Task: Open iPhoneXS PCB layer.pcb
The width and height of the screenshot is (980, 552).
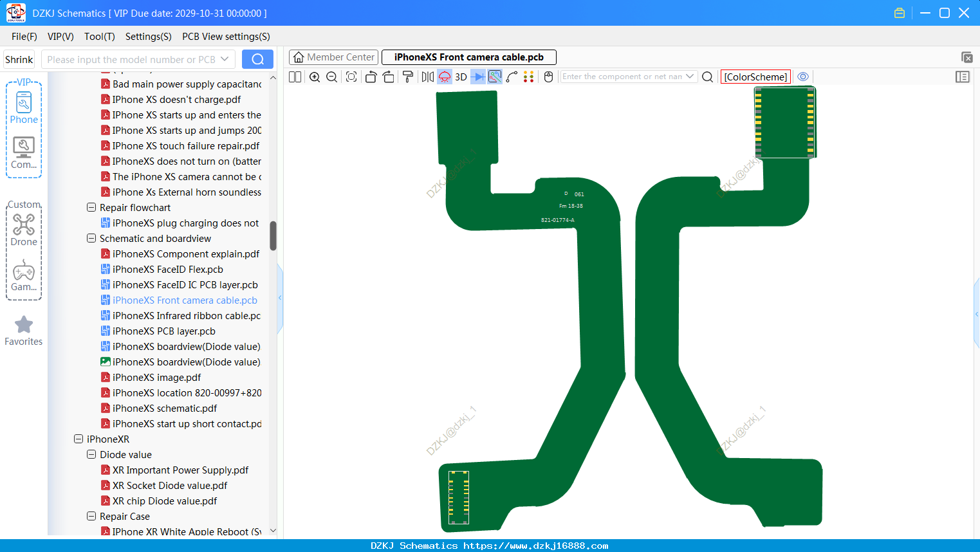Action: coord(163,331)
